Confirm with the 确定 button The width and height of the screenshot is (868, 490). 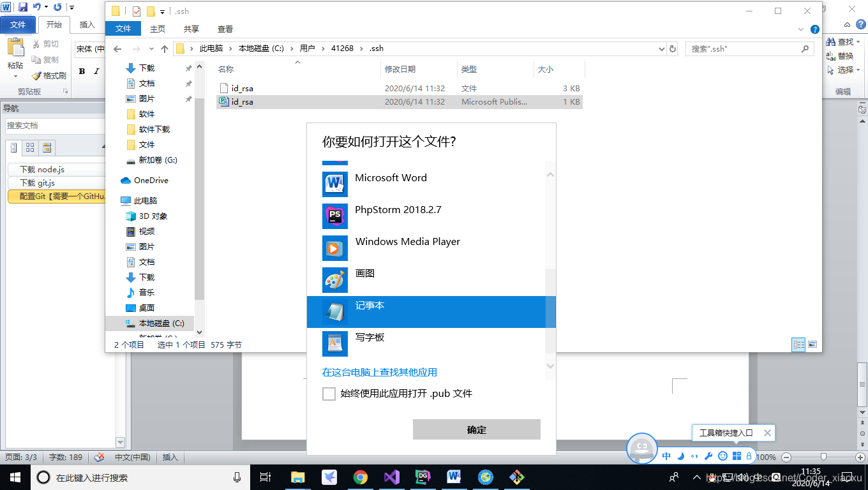tap(477, 429)
